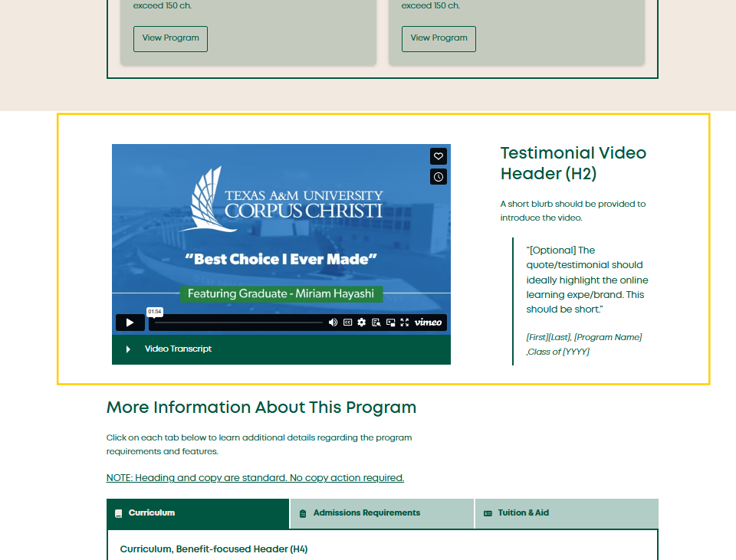Screen dimensions: 736x560
Task: Seek on the video progress bar
Action: (238, 323)
